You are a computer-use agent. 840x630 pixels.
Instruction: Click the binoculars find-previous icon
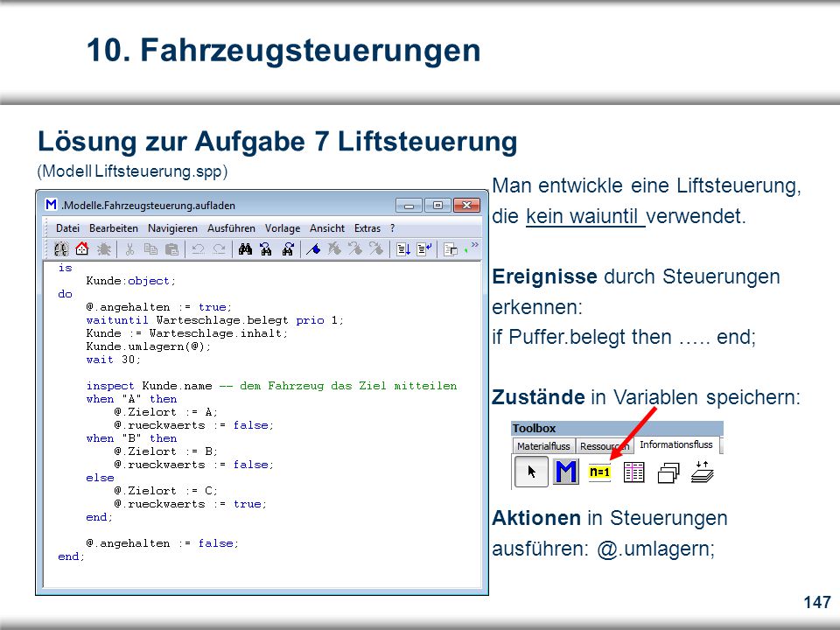[266, 249]
